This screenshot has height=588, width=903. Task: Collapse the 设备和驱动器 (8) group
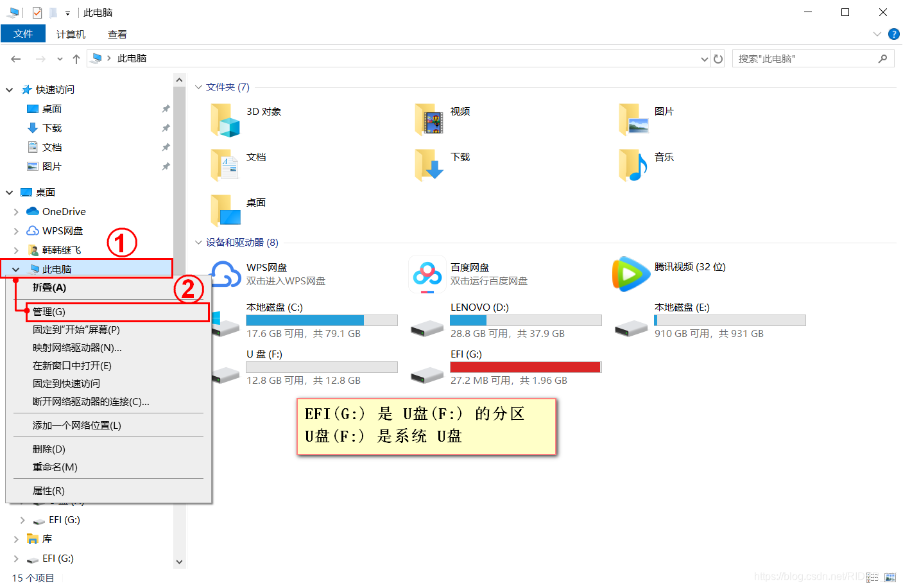point(198,243)
